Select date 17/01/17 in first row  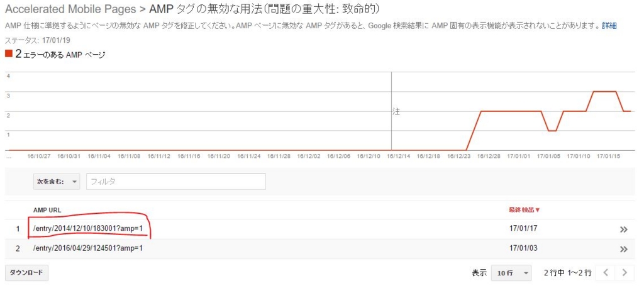pos(523,229)
